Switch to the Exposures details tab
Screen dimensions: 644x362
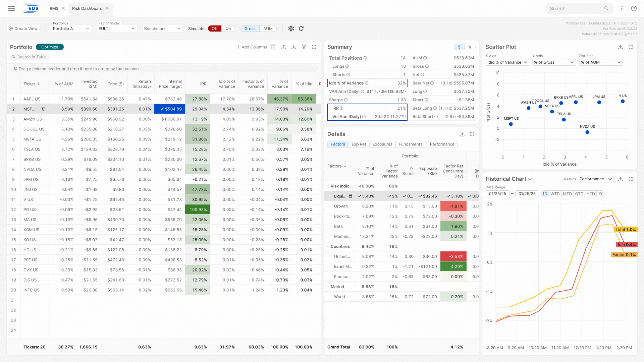tap(382, 144)
